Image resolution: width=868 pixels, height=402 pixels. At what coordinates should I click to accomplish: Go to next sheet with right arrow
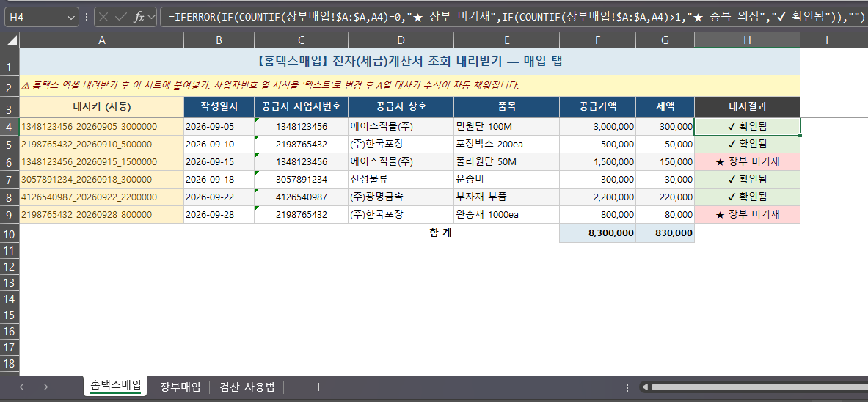(46, 387)
